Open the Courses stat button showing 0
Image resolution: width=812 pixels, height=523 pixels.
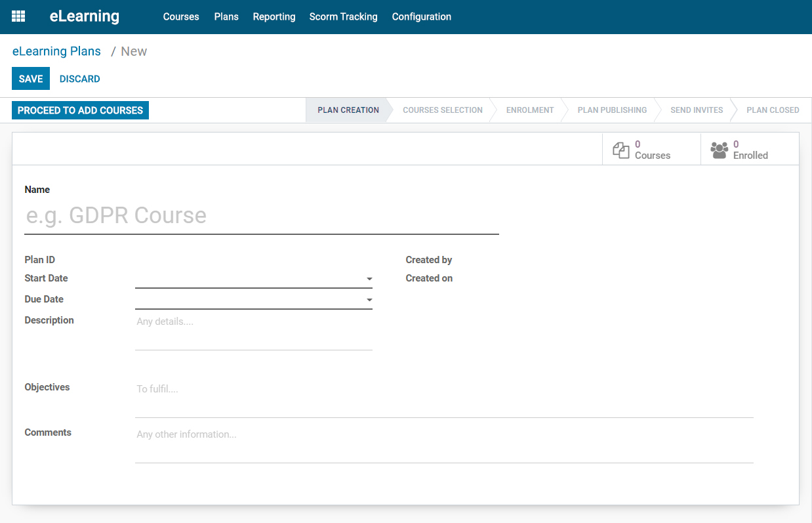pyautogui.click(x=651, y=149)
